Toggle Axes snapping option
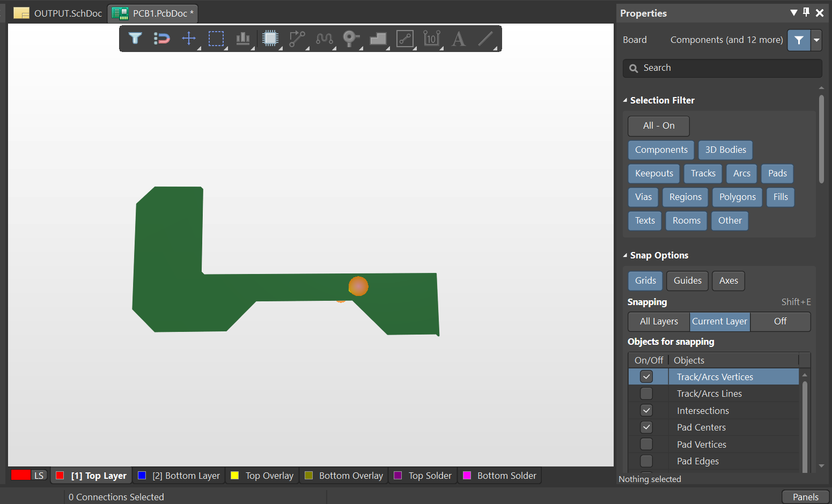The height and width of the screenshot is (504, 832). click(728, 281)
